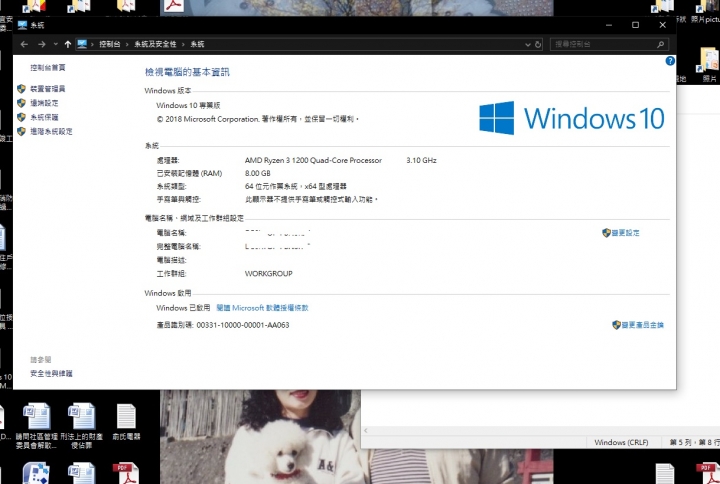This screenshot has height=484, width=720.
Task: Open address bar history dropdown
Action: tap(528, 45)
